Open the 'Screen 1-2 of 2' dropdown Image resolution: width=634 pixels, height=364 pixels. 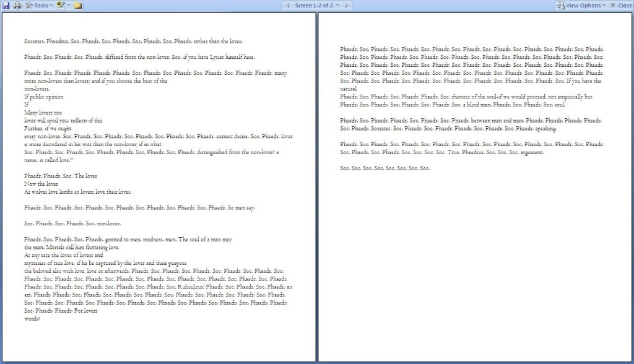[316, 6]
